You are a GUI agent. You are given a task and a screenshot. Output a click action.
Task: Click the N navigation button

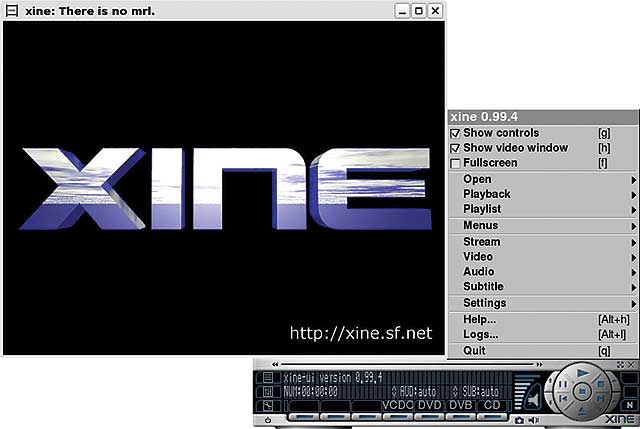point(630,405)
